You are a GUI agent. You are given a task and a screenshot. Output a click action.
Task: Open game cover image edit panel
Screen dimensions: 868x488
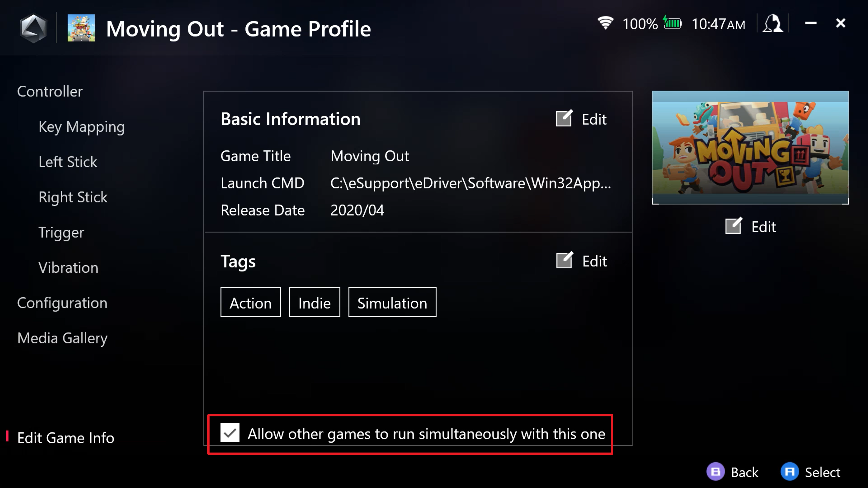(x=750, y=226)
